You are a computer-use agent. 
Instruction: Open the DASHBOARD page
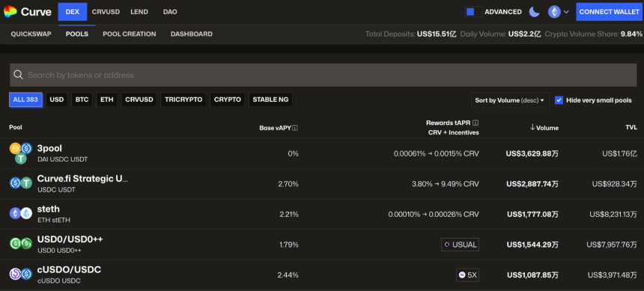(x=192, y=34)
